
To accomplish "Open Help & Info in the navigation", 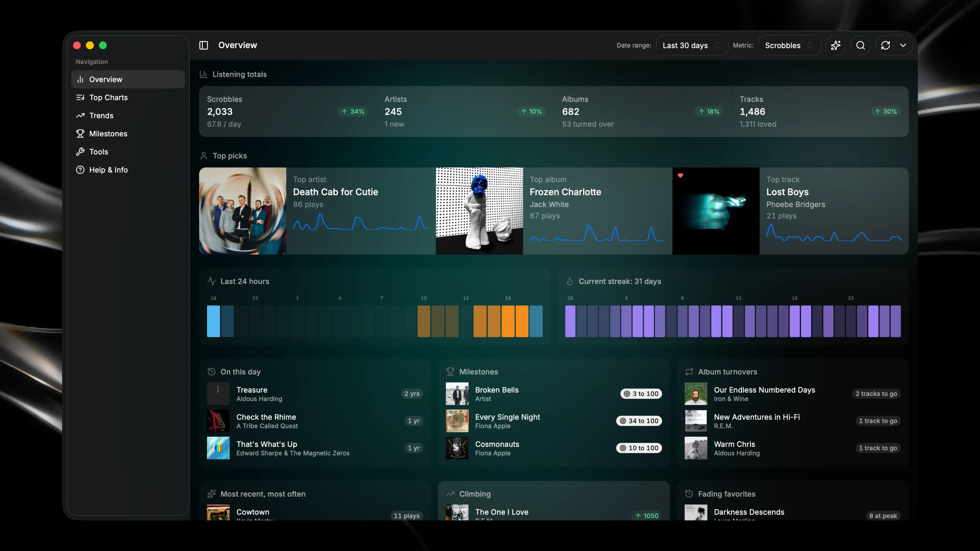I will click(128, 170).
